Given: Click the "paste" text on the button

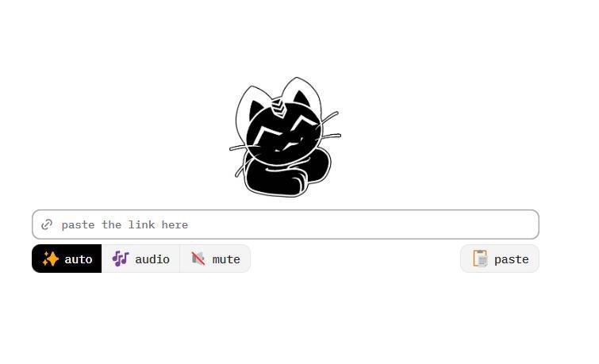Looking at the screenshot, I should (x=512, y=260).
